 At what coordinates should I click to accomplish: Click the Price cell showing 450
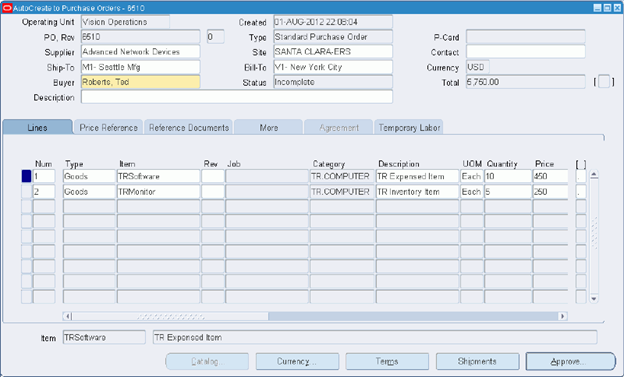click(x=550, y=176)
